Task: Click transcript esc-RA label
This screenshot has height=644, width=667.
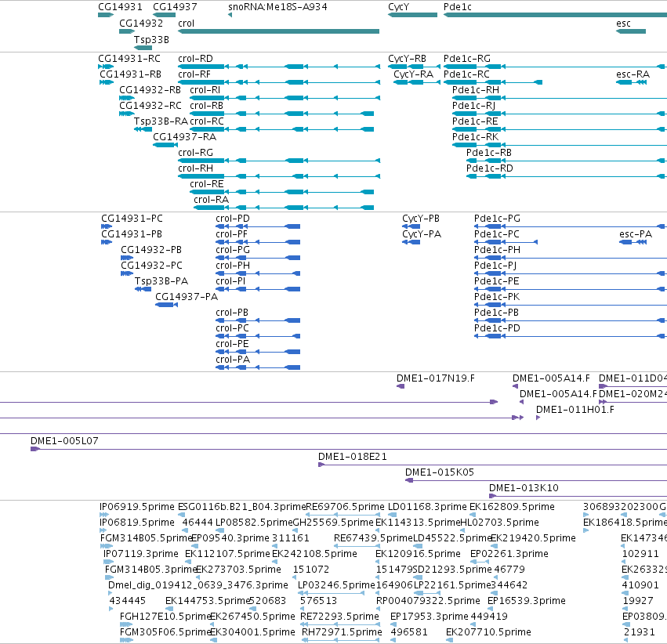Action: pyautogui.click(x=633, y=74)
